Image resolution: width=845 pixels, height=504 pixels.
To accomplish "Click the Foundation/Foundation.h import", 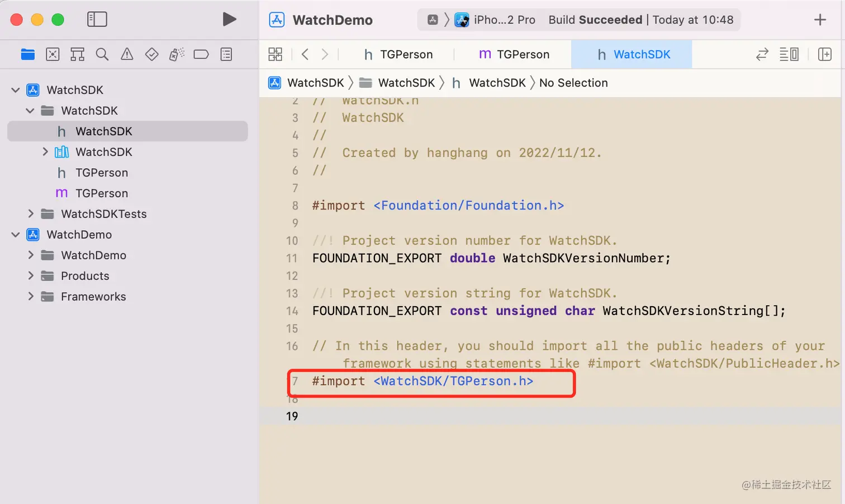I will coord(469,206).
